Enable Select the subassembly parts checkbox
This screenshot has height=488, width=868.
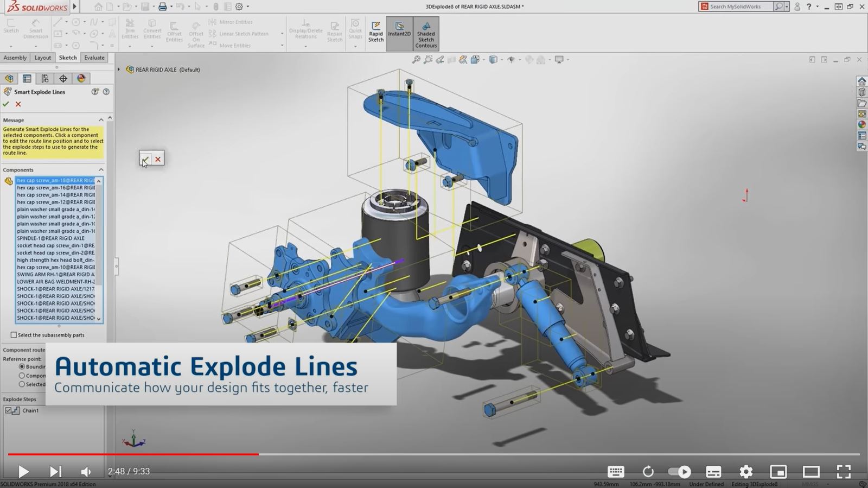[14, 335]
